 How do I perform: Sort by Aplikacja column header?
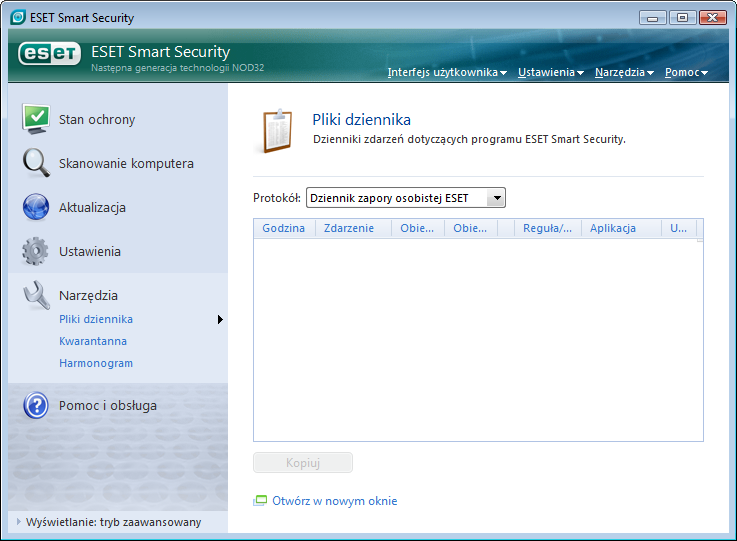(x=621, y=228)
